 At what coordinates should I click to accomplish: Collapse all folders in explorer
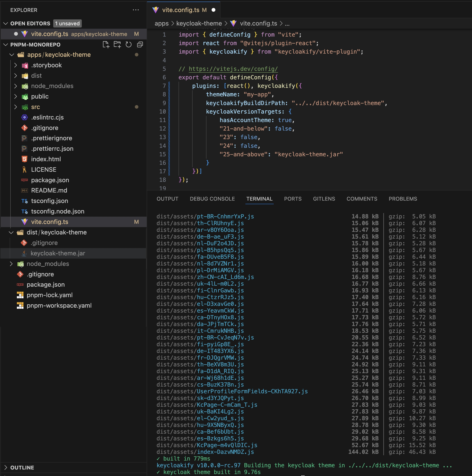[x=140, y=45]
